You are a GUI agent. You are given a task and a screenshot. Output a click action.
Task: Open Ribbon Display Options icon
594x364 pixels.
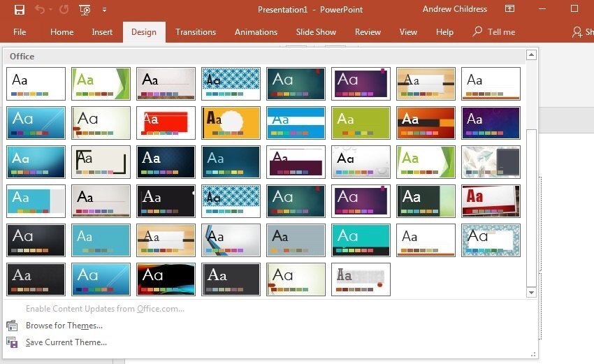[509, 9]
